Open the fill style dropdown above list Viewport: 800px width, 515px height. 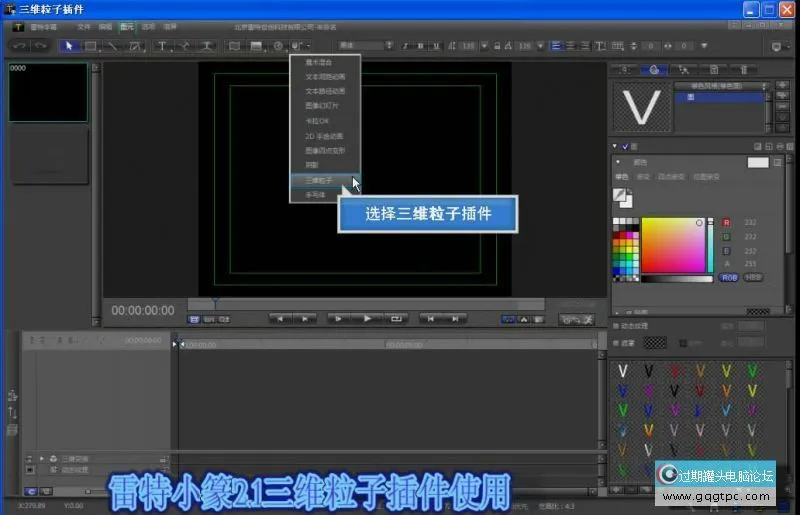[721, 86]
